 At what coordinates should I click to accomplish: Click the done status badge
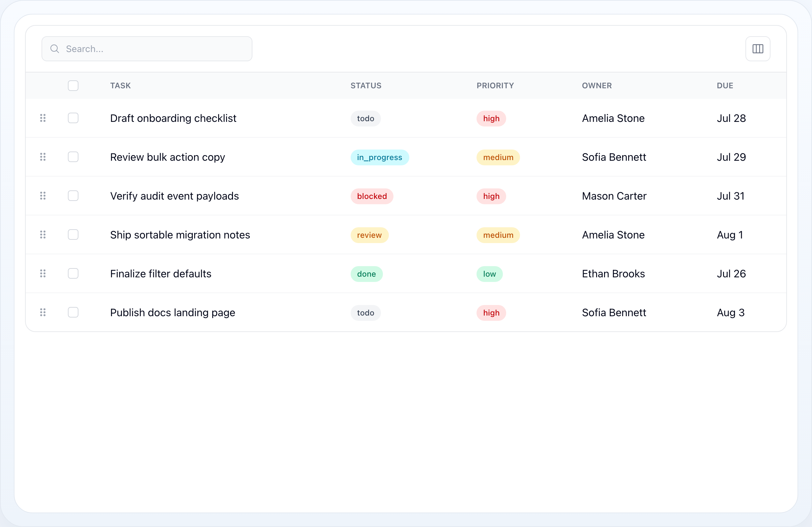pyautogui.click(x=366, y=274)
